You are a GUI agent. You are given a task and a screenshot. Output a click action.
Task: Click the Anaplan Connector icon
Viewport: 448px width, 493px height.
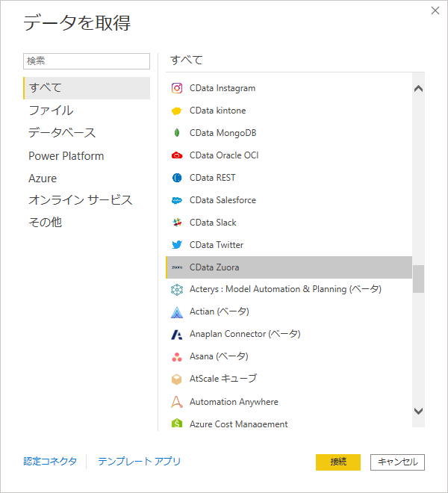click(177, 335)
